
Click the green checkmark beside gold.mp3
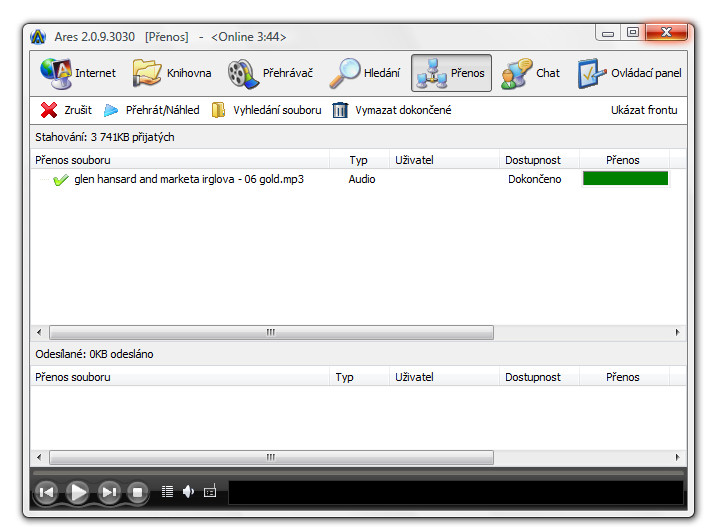pyautogui.click(x=61, y=179)
